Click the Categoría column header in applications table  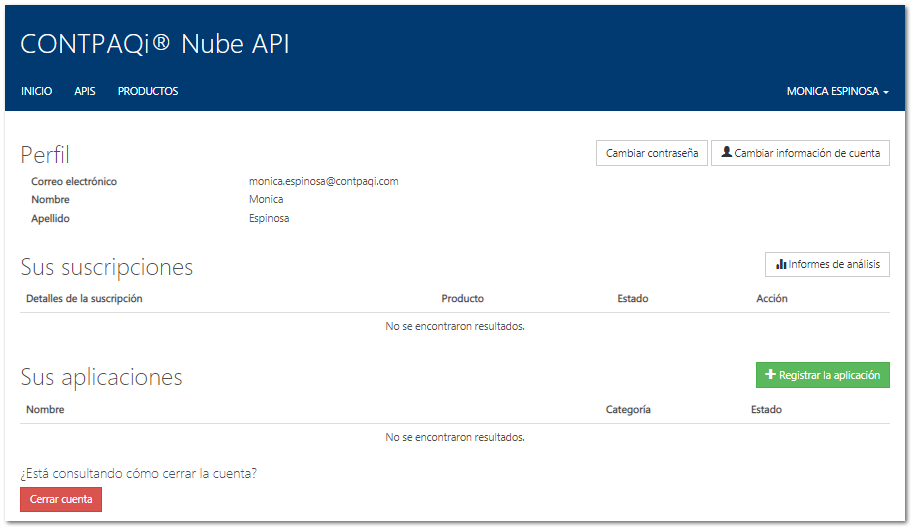pyautogui.click(x=628, y=410)
